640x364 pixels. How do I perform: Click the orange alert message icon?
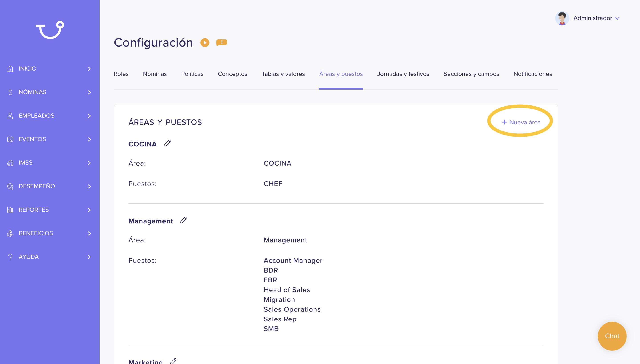[222, 42]
